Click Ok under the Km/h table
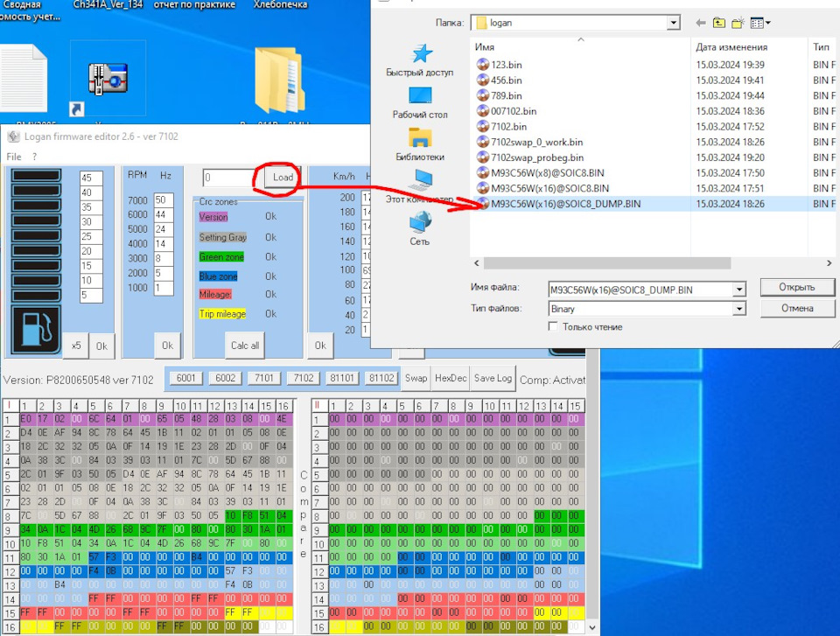 pos(320,346)
